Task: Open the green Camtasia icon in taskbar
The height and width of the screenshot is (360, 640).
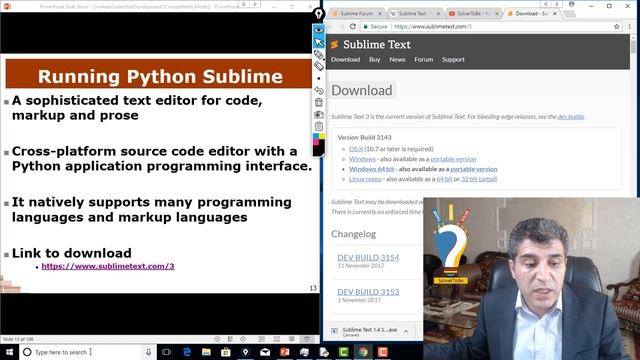Action: 344,352
